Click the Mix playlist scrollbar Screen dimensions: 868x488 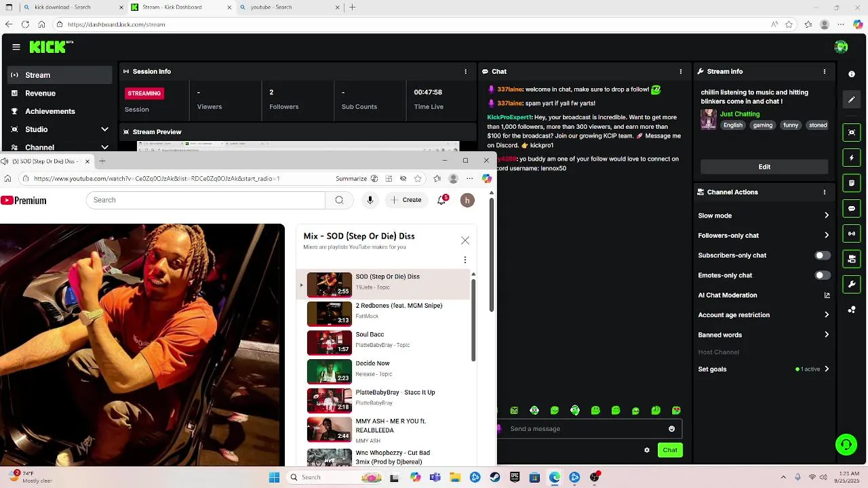pos(473,319)
